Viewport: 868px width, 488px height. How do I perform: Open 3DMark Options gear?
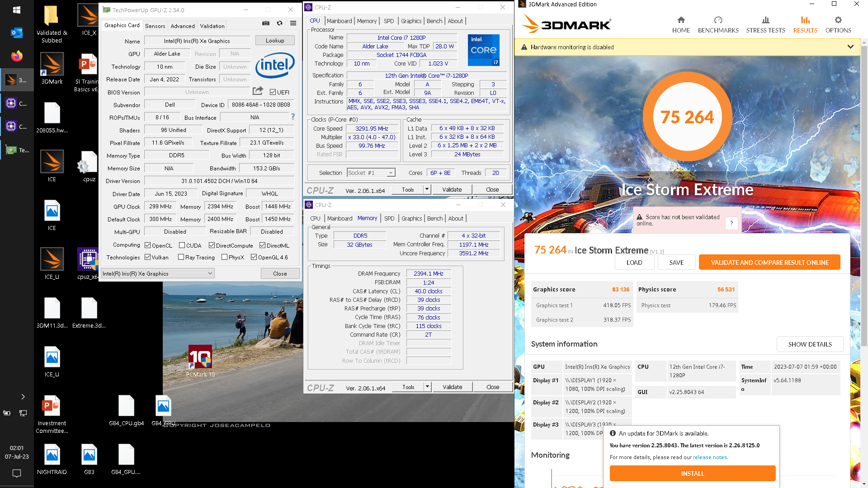click(838, 24)
